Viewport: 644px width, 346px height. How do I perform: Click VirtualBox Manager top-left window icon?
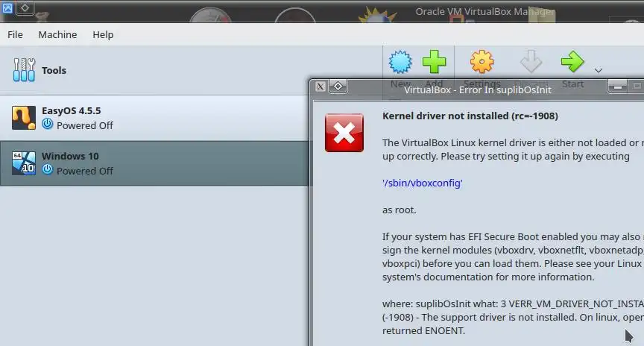pos(7,7)
